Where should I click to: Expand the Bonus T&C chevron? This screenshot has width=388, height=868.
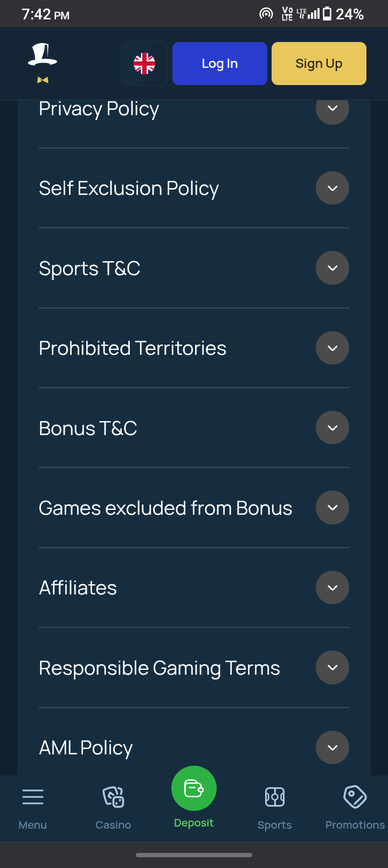332,428
